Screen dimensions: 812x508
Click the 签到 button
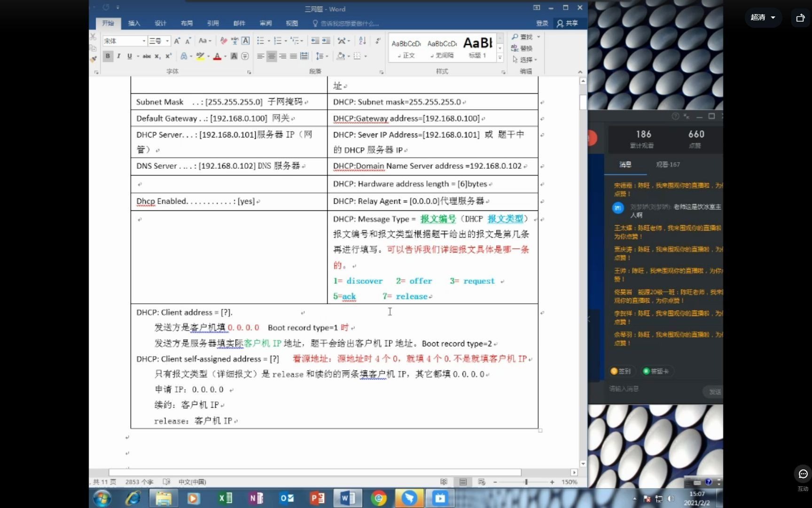(x=622, y=371)
